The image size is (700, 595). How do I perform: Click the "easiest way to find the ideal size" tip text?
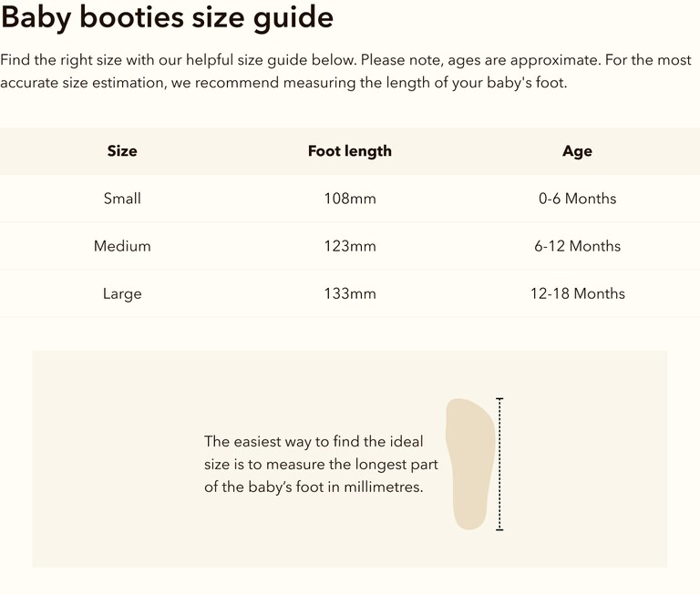pyautogui.click(x=321, y=464)
